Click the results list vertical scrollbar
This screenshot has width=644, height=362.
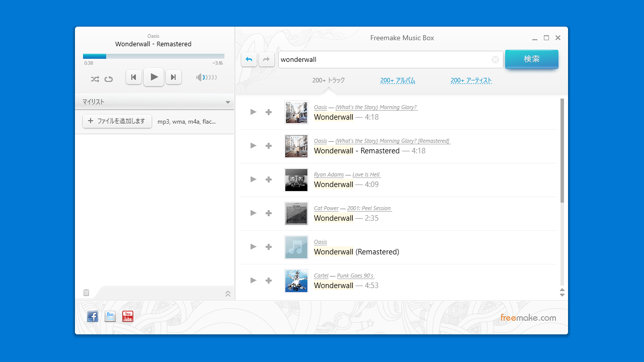pyautogui.click(x=562, y=151)
